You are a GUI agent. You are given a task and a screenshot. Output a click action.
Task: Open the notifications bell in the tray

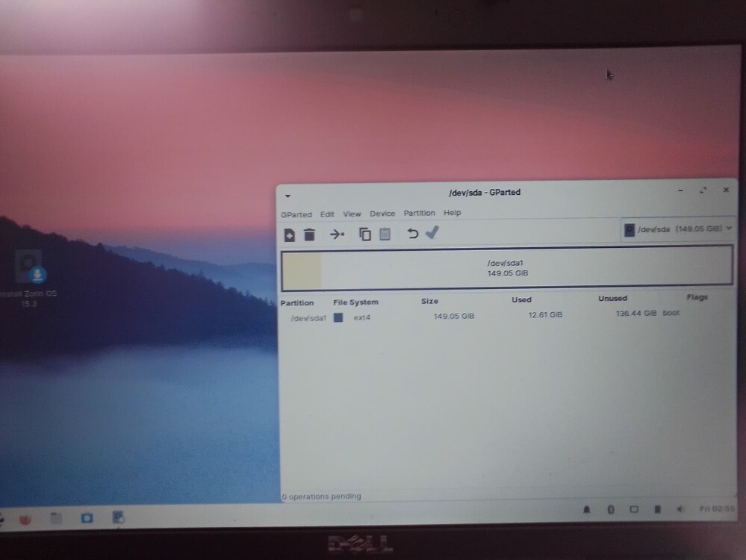(586, 510)
